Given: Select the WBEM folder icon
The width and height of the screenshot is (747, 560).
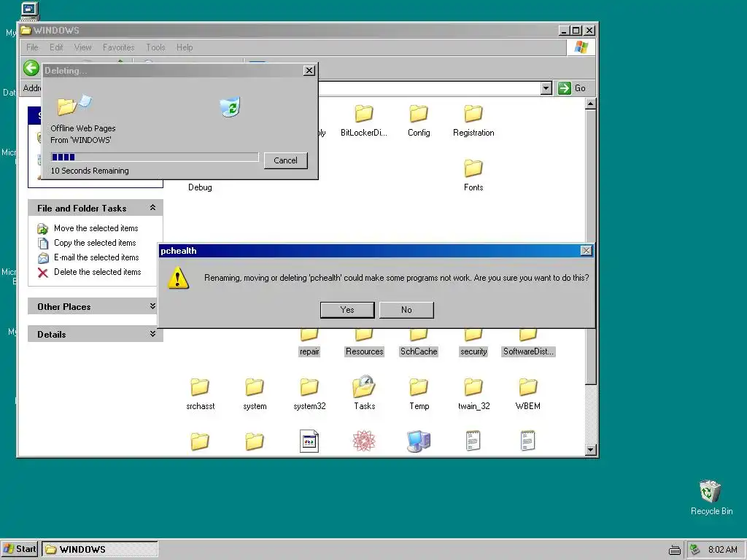Looking at the screenshot, I should pyautogui.click(x=528, y=387).
